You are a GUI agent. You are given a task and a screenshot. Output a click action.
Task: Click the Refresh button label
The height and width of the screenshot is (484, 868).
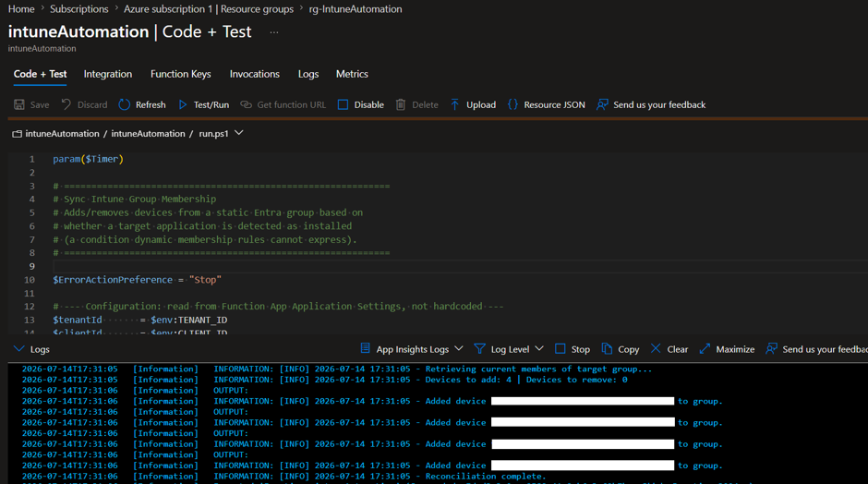click(151, 104)
